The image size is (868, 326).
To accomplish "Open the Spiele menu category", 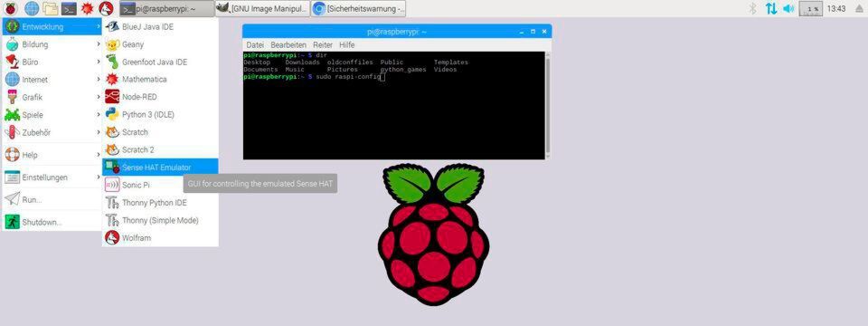I will coord(52,115).
